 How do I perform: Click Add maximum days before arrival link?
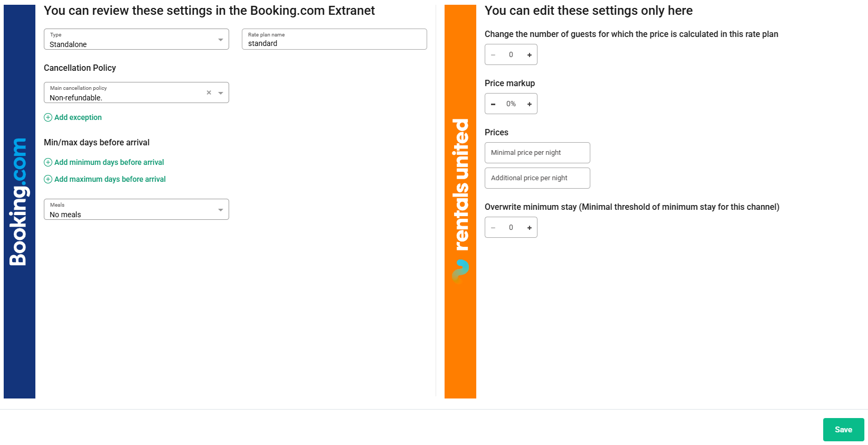pos(110,179)
